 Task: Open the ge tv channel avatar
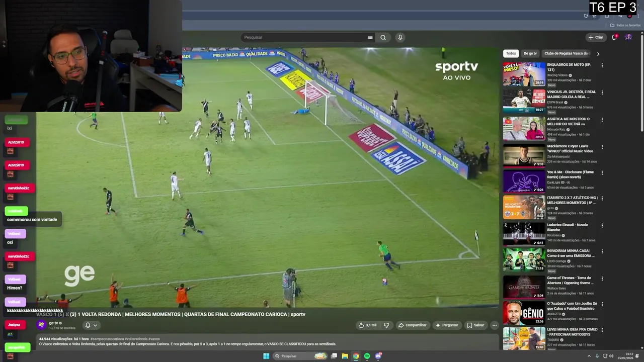(x=41, y=325)
